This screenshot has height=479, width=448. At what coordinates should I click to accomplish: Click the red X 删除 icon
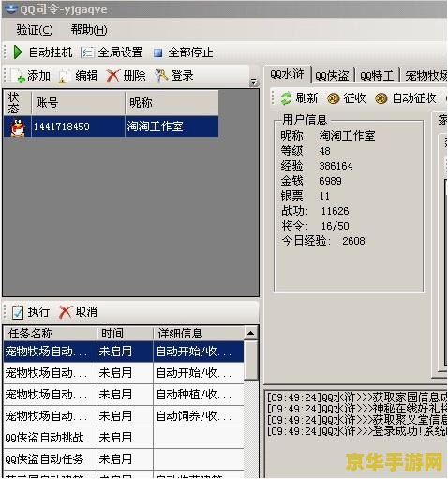point(112,76)
